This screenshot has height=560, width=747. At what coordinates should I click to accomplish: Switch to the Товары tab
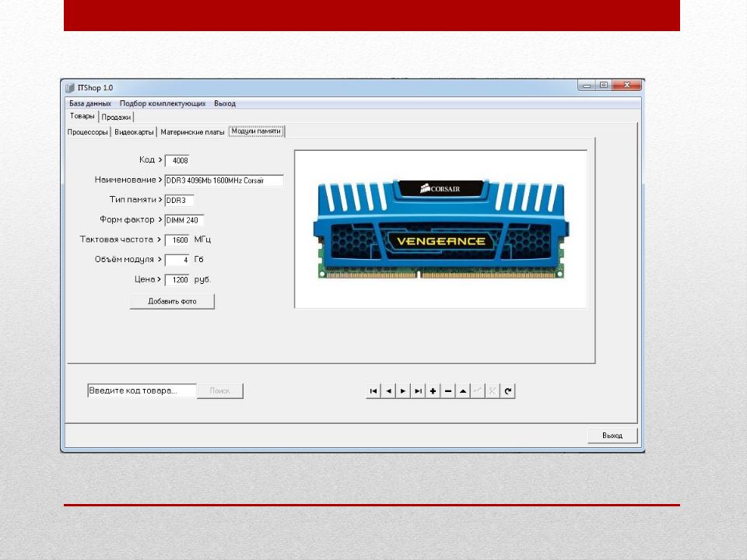click(x=82, y=116)
